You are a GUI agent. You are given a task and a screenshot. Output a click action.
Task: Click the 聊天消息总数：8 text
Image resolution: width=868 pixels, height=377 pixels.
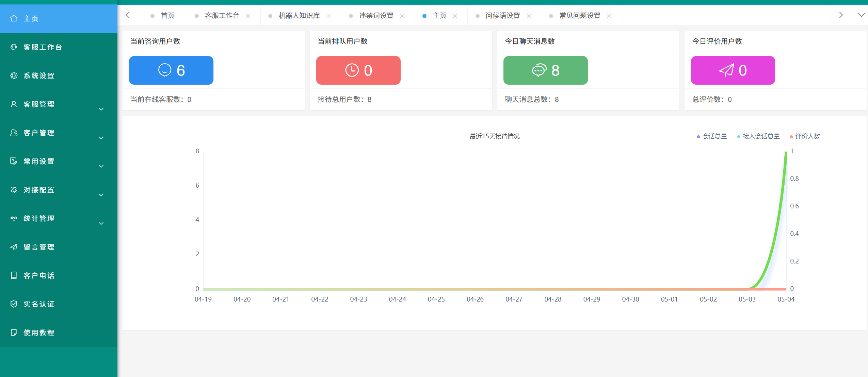coord(532,99)
